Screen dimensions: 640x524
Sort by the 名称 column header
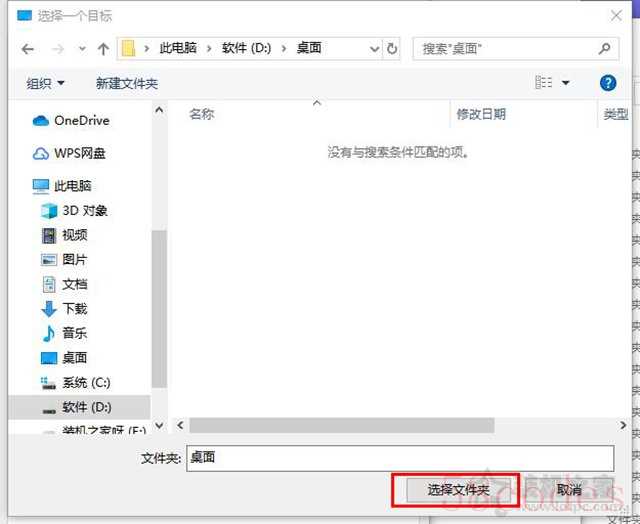point(202,115)
